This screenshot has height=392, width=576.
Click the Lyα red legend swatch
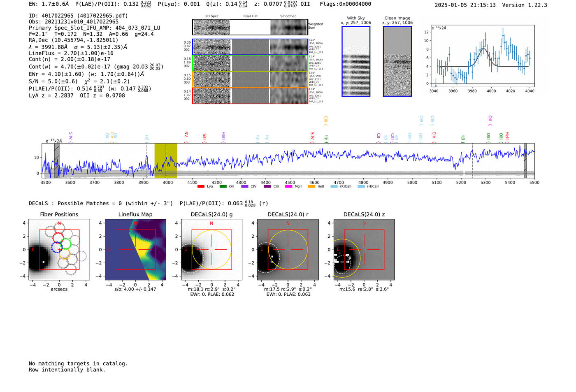tap(201, 186)
